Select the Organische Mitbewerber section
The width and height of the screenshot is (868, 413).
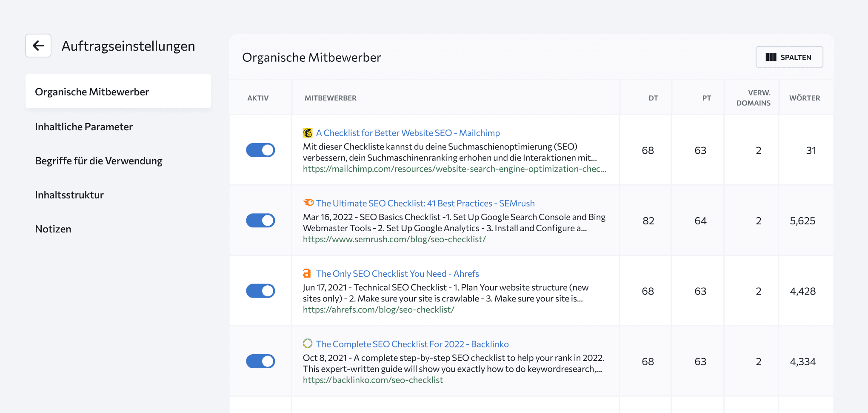92,91
